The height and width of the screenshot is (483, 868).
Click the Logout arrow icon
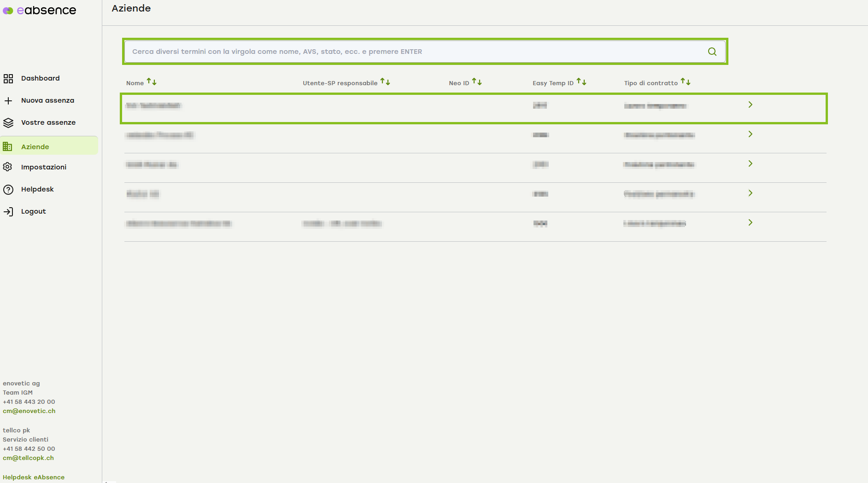8,212
